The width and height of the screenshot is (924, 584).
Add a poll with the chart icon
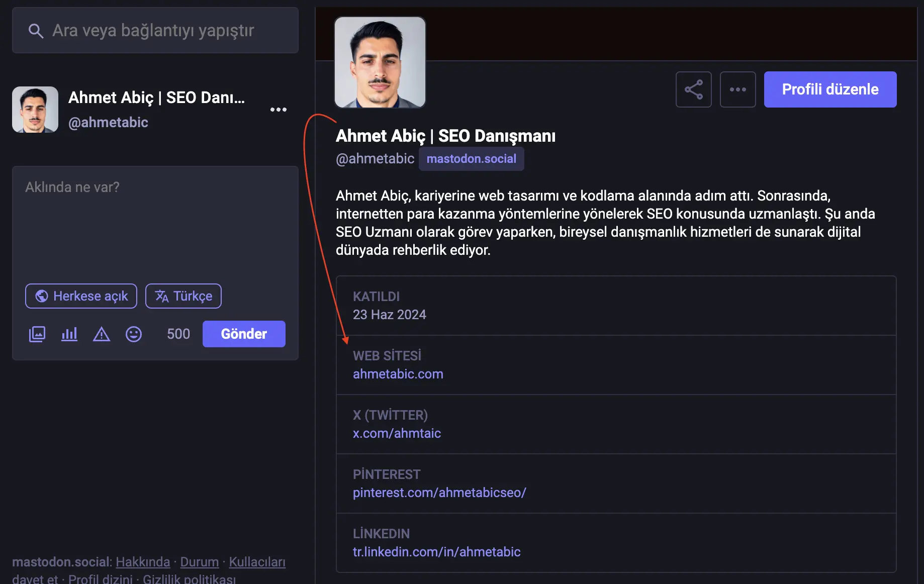coord(69,334)
